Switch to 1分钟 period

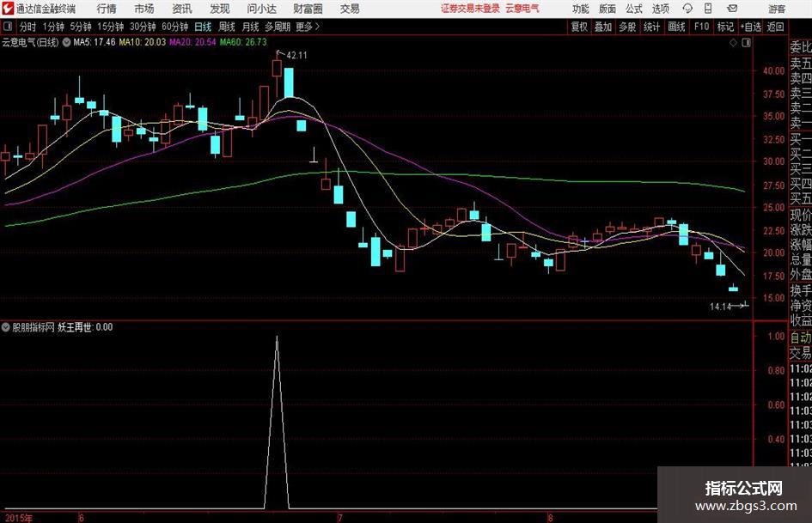[53, 27]
